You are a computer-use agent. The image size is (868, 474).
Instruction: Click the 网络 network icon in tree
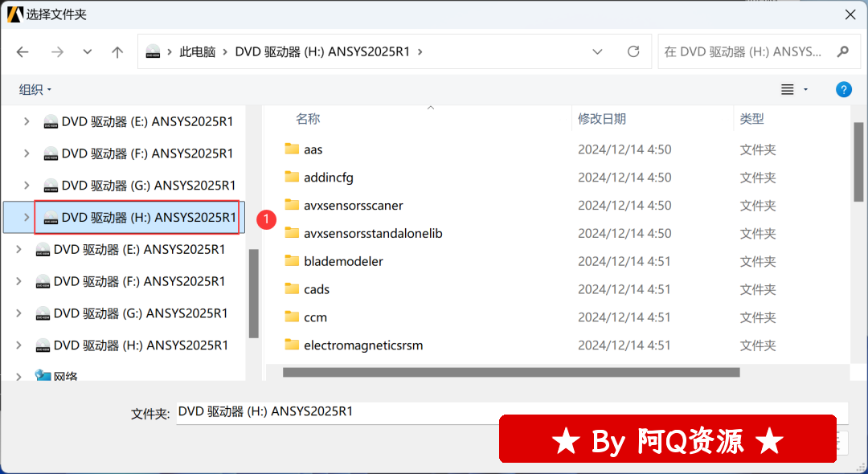(43, 375)
